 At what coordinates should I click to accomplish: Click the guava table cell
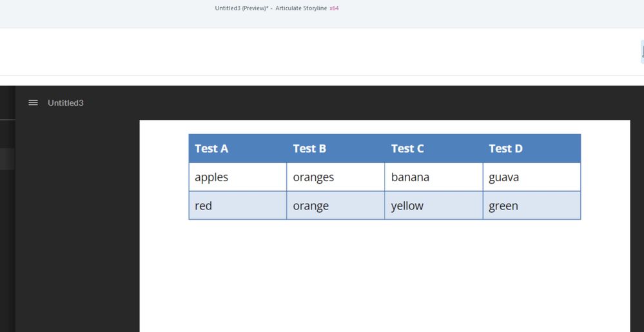point(531,177)
